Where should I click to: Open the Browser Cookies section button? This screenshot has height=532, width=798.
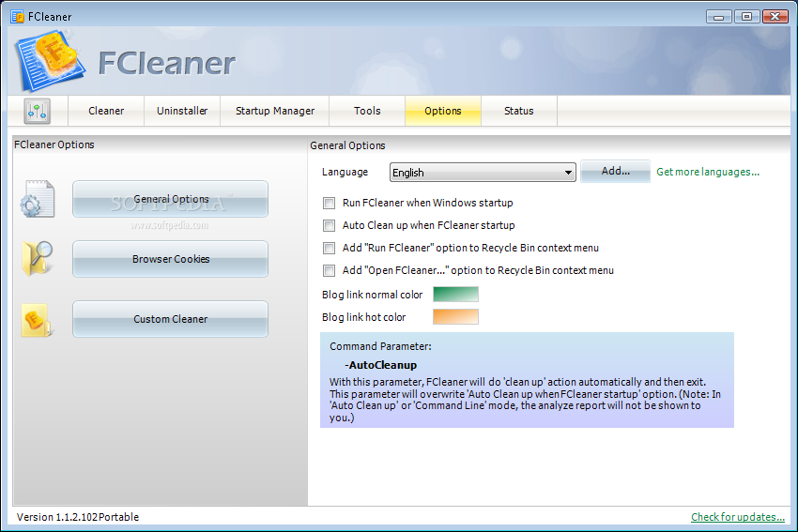171,259
